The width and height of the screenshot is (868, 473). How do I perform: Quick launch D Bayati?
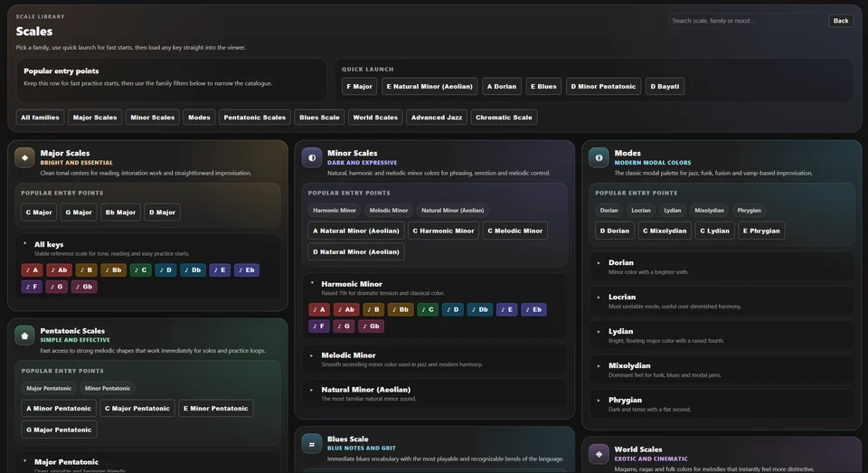[x=665, y=87]
